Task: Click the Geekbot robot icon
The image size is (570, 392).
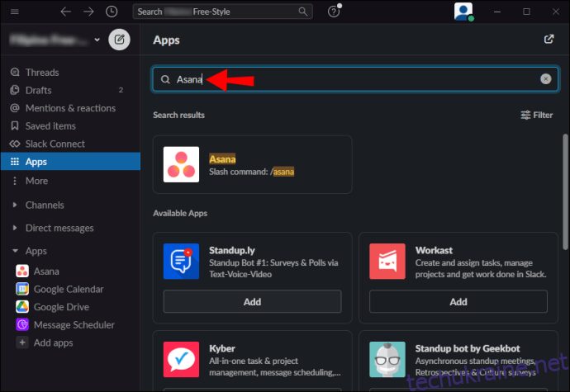Action: coord(387,359)
